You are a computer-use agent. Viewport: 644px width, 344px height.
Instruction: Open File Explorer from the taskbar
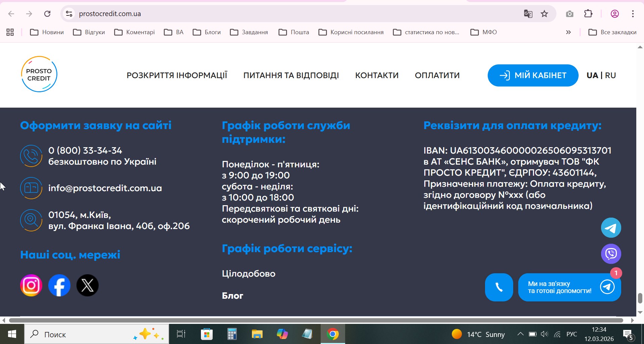click(x=257, y=334)
